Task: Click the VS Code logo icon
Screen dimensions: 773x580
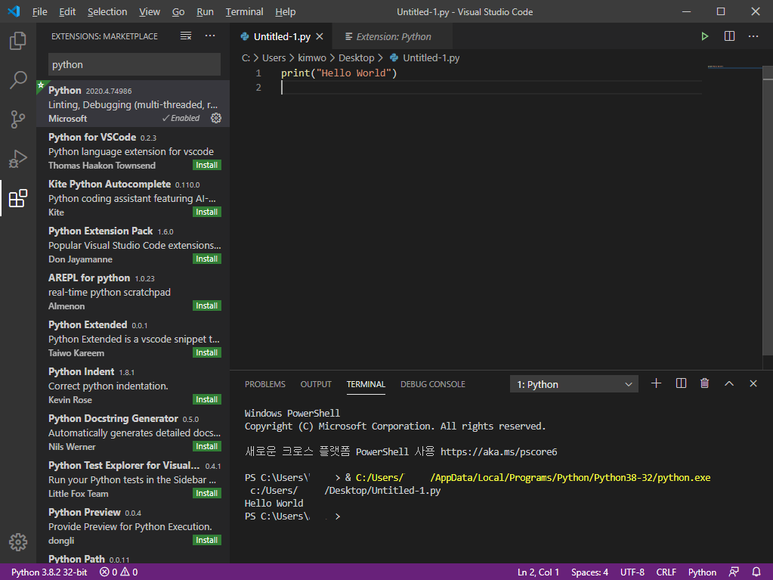Action: coord(14,11)
